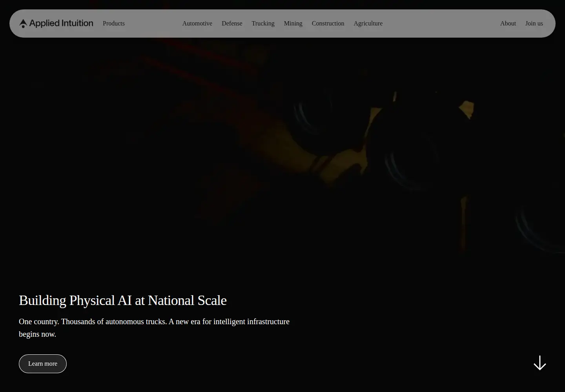Open the Defense section
The image size is (565, 392).
(232, 24)
